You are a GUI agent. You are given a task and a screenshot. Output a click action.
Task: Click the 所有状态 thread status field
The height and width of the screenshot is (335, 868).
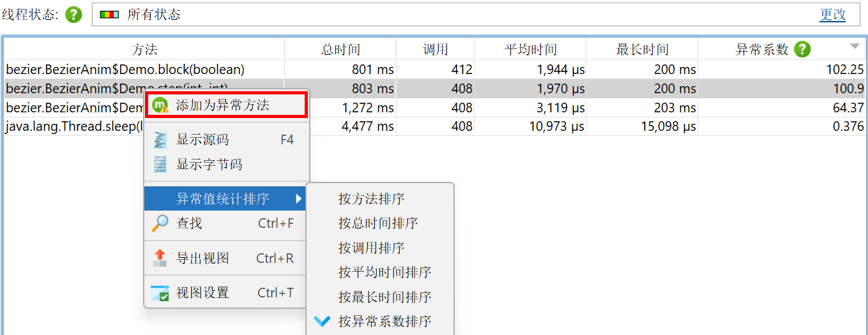[x=477, y=15]
